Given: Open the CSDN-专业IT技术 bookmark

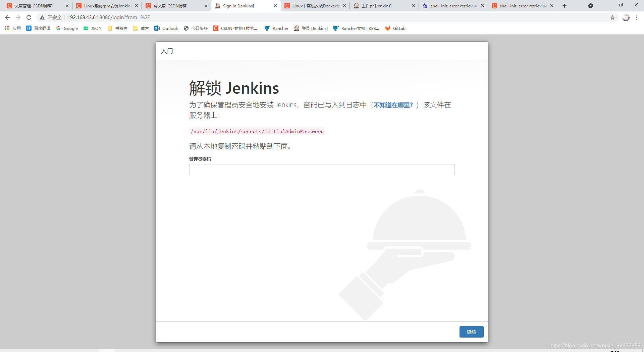Looking at the screenshot, I should pos(235,28).
